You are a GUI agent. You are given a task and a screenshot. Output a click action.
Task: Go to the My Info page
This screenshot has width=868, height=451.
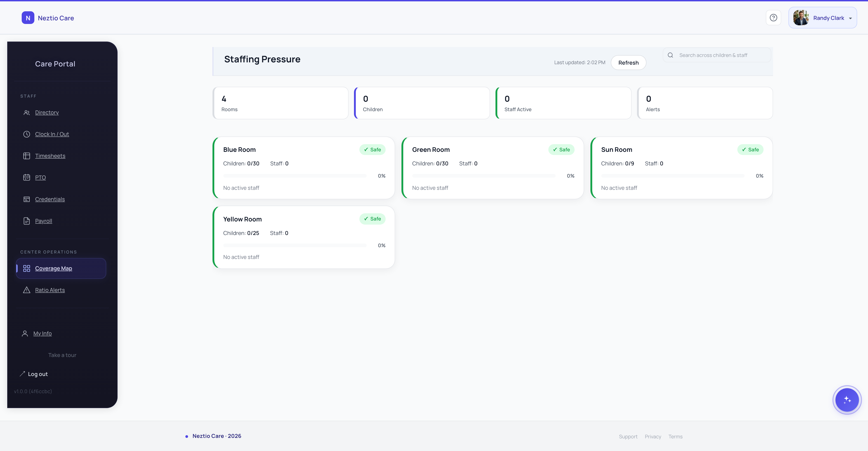(x=42, y=334)
